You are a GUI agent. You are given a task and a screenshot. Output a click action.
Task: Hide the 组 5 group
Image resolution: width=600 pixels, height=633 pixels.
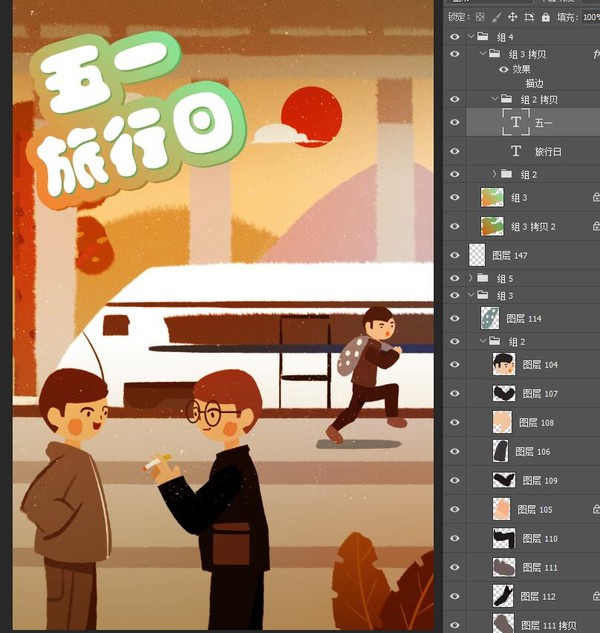[455, 278]
